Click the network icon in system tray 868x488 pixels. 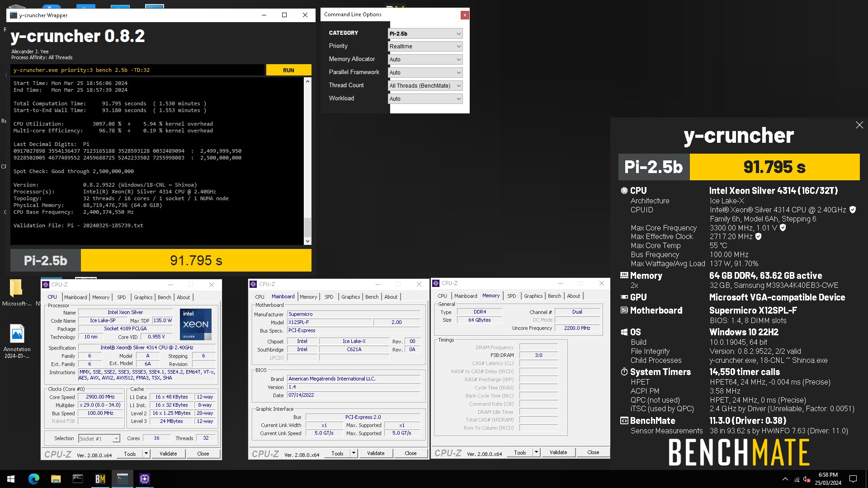(x=797, y=479)
